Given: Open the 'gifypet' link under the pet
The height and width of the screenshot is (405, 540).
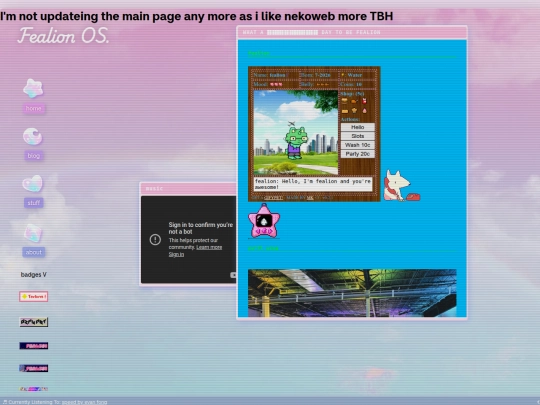Looking at the screenshot, I should (273, 198).
